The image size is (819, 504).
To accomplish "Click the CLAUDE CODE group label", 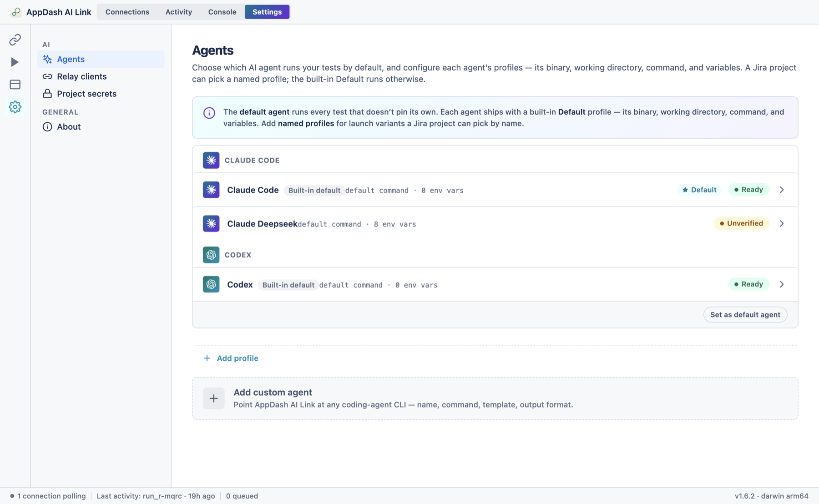I will [x=252, y=161].
